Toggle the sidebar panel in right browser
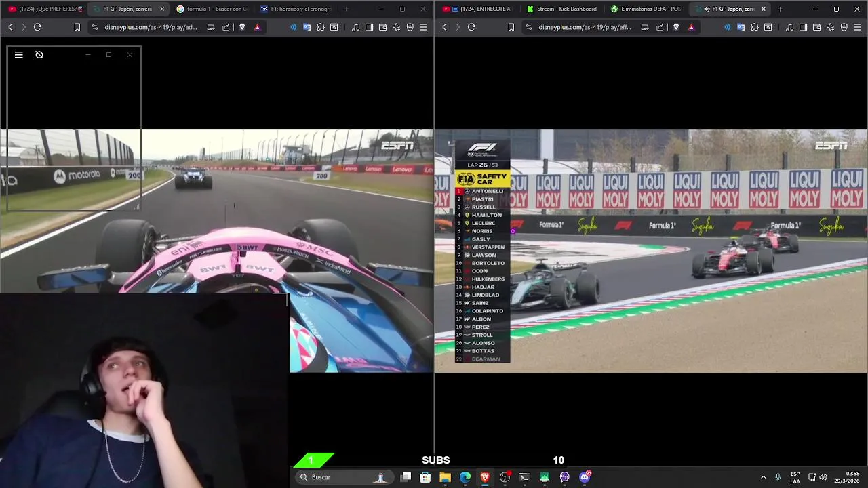 803,27
